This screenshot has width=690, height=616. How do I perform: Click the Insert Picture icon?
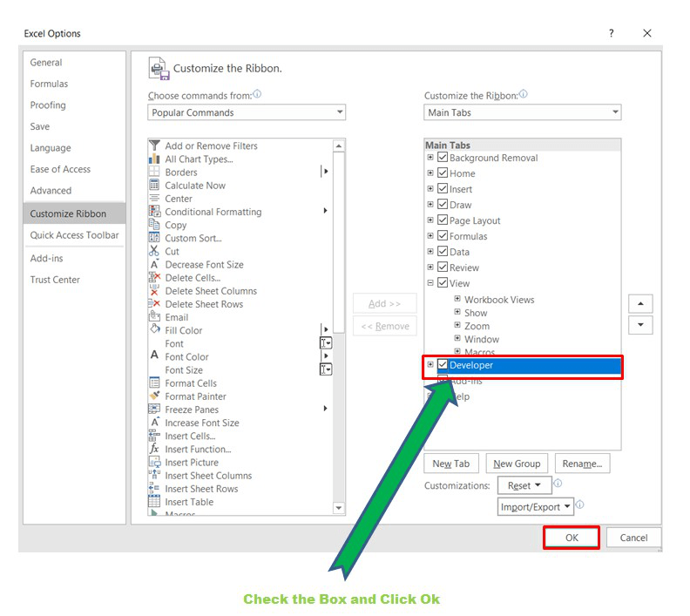pos(154,462)
